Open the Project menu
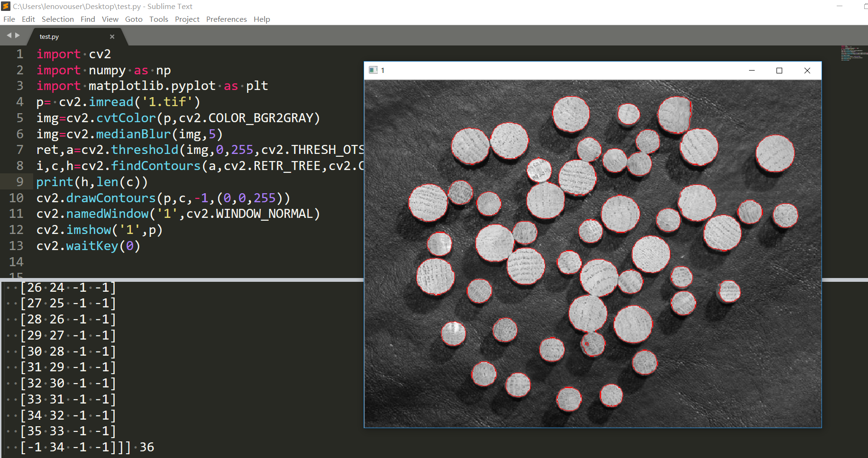The height and width of the screenshot is (458, 868). [x=187, y=19]
